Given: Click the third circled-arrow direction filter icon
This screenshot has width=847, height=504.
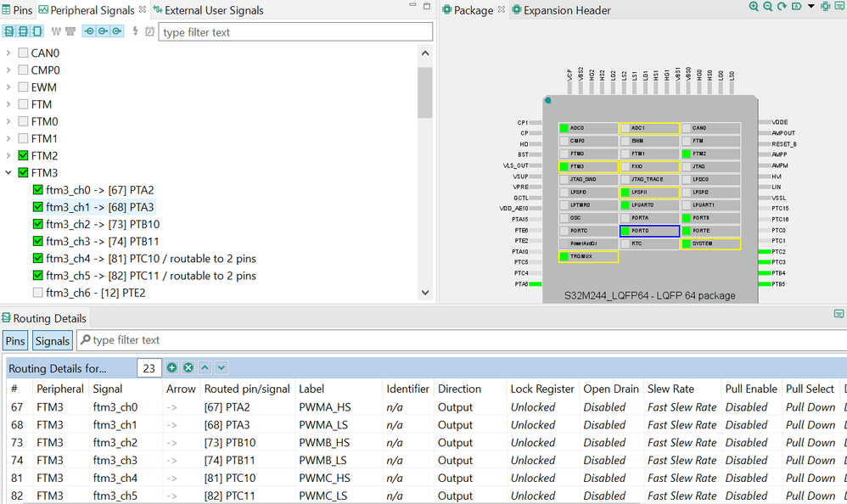Looking at the screenshot, I should coord(117,31).
